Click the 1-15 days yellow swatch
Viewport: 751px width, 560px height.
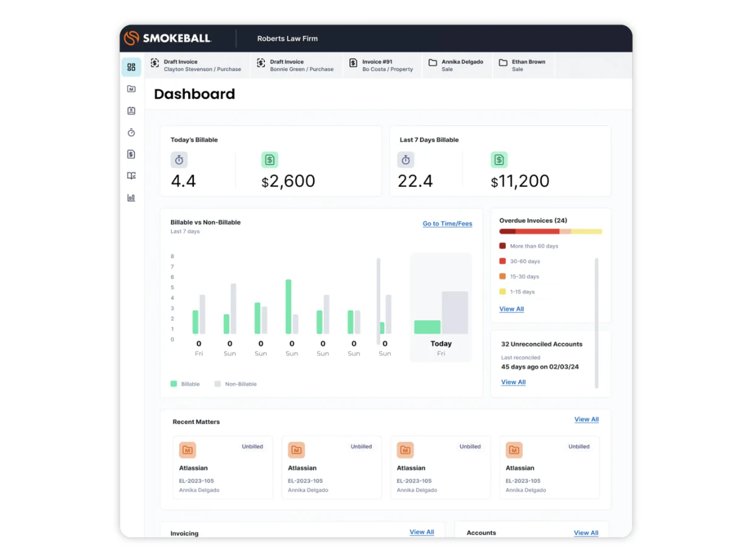[x=503, y=292]
